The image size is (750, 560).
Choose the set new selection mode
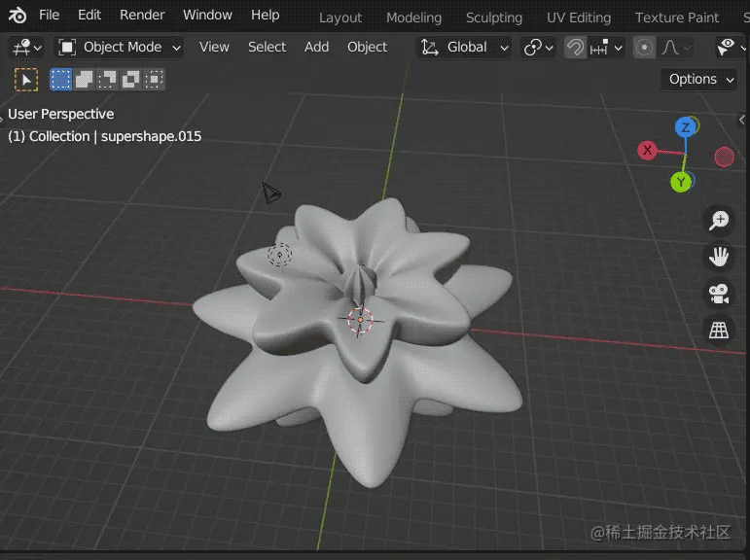pyautogui.click(x=60, y=79)
